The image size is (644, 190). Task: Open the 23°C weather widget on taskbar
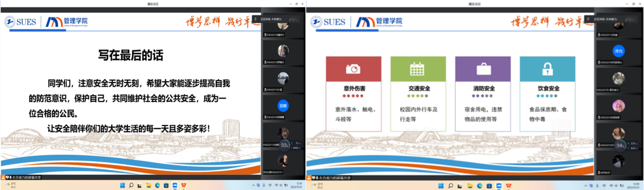tap(316, 185)
